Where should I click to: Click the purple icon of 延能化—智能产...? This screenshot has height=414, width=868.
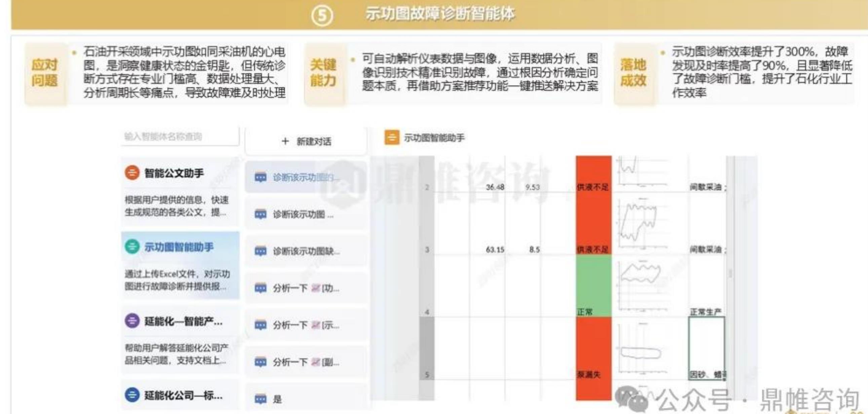click(132, 321)
